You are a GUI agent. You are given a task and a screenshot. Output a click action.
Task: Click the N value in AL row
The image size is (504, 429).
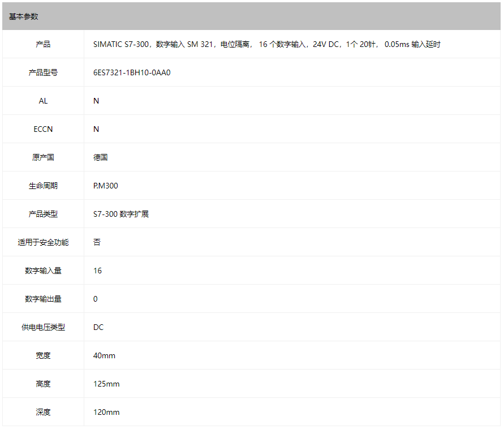96,101
